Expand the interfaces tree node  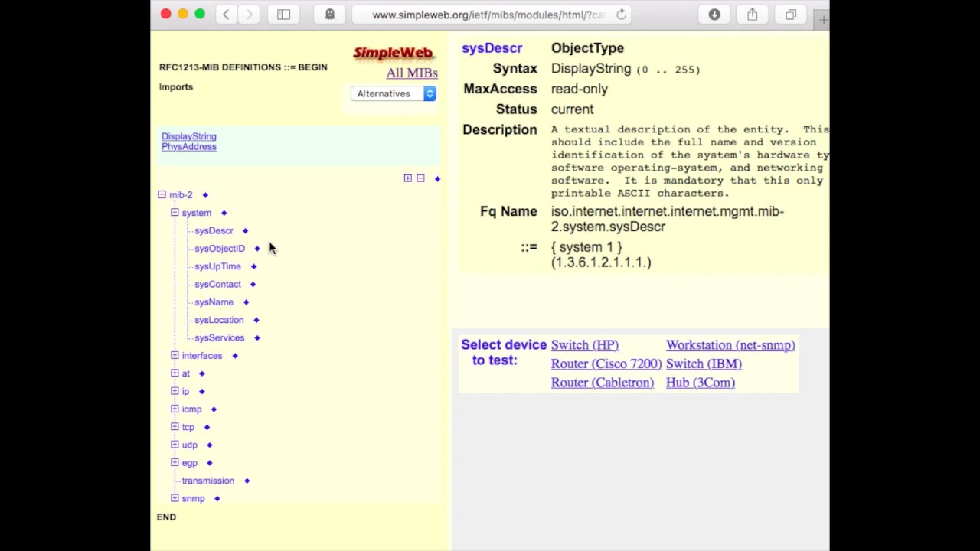[175, 355]
